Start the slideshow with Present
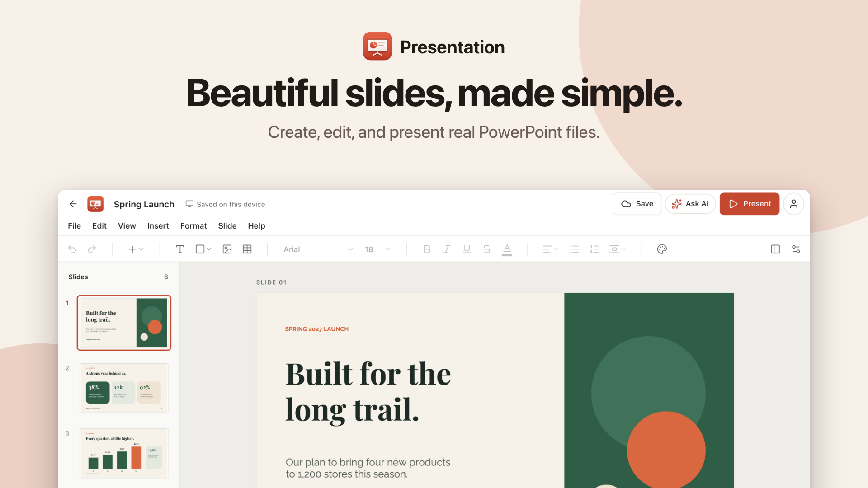The height and width of the screenshot is (488, 868). tap(750, 204)
